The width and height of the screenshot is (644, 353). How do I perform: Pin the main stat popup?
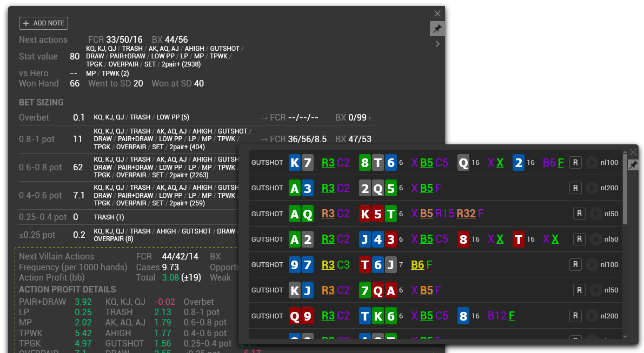pyautogui.click(x=437, y=29)
